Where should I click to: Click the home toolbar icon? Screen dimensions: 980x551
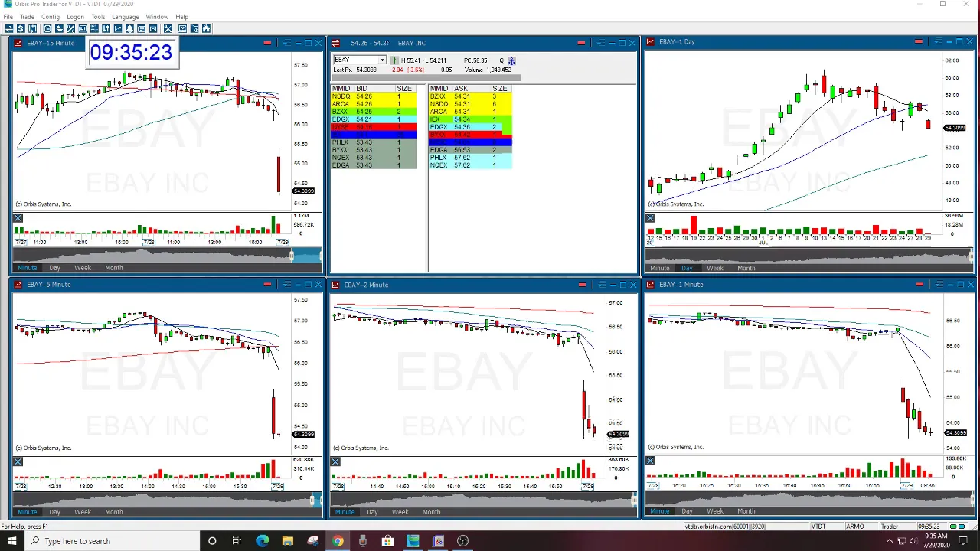206,28
